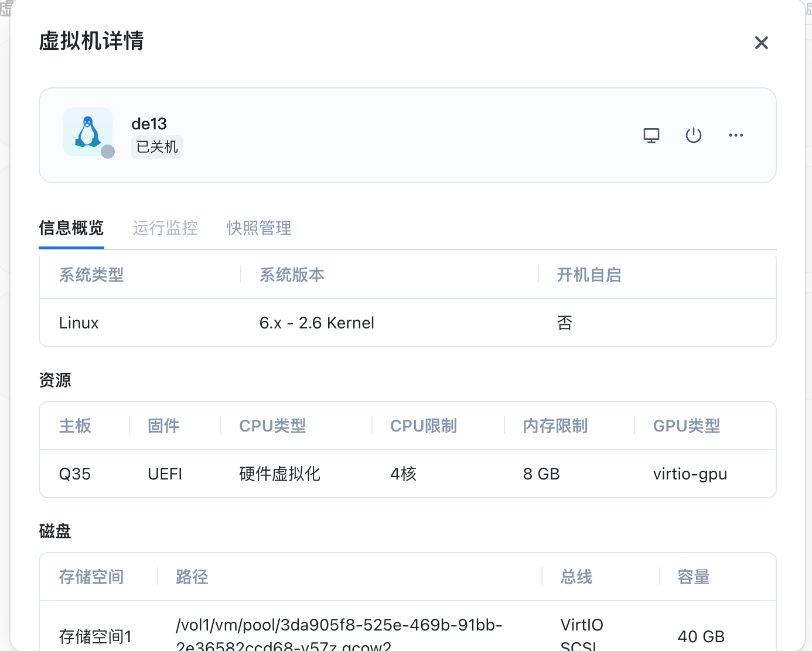Switch to the 运行监控 tab
This screenshot has height=651, width=812.
tap(165, 228)
